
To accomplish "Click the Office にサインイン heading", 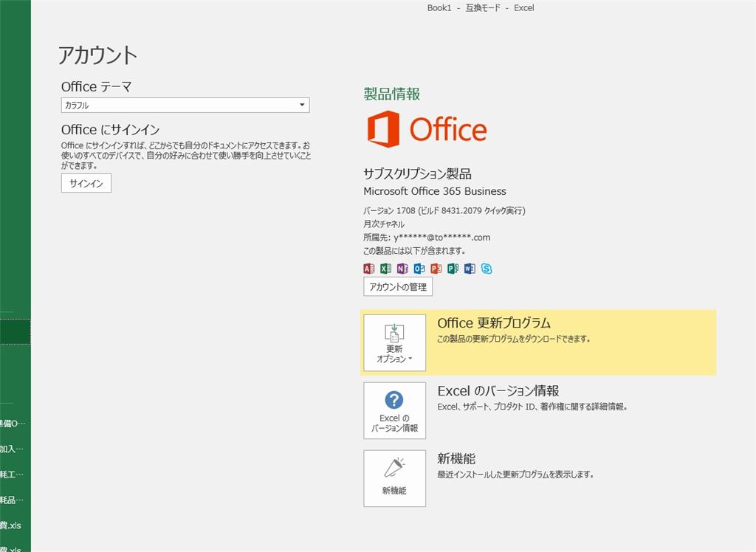I will (111, 130).
